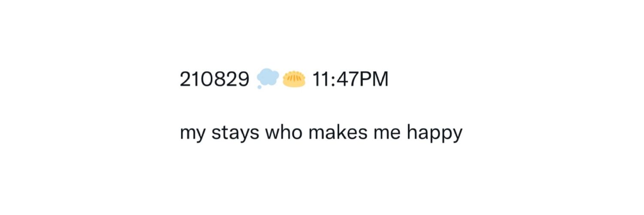Select the word "happy"
This screenshot has width=644, height=215.
(x=434, y=134)
